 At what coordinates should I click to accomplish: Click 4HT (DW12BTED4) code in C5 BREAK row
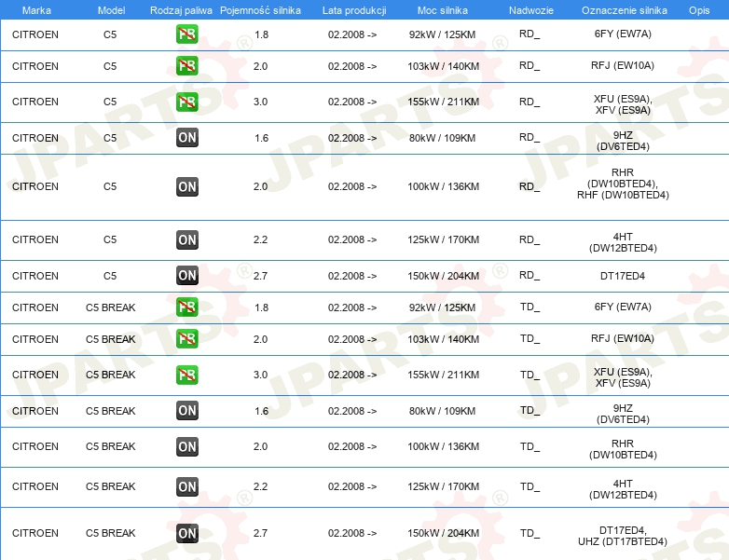point(623,489)
